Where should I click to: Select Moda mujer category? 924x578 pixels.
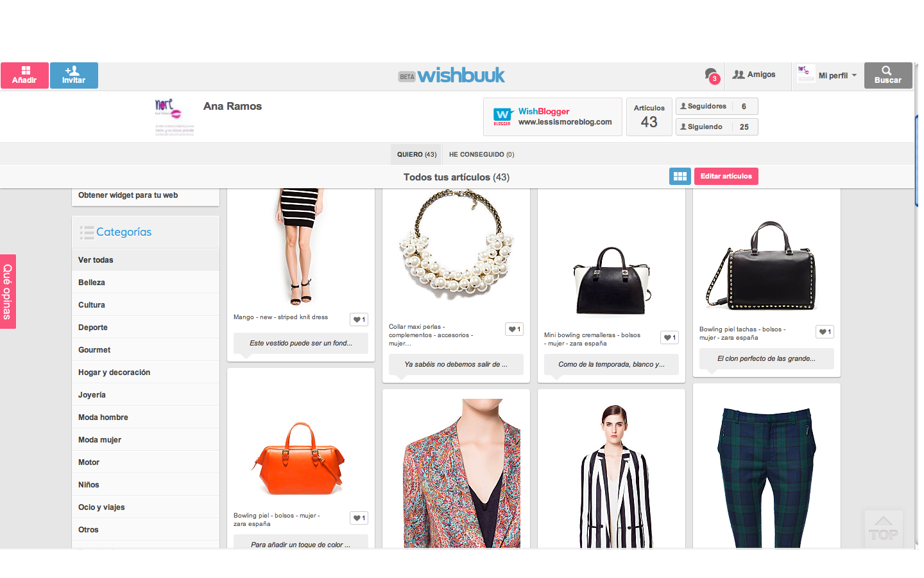(146, 440)
